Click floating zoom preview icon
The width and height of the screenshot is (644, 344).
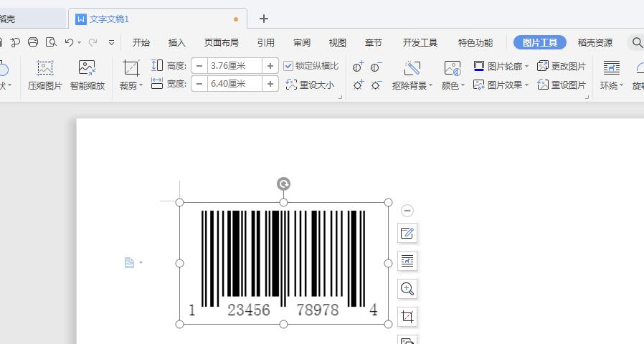tap(407, 289)
